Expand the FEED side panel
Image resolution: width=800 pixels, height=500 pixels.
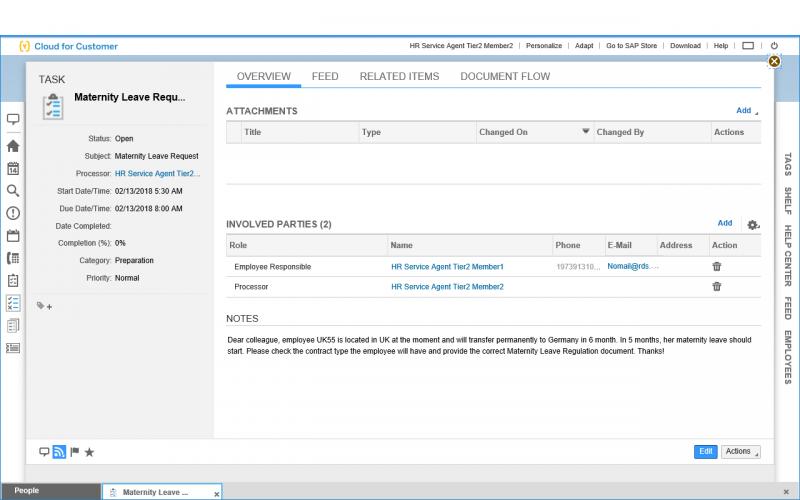point(788,308)
